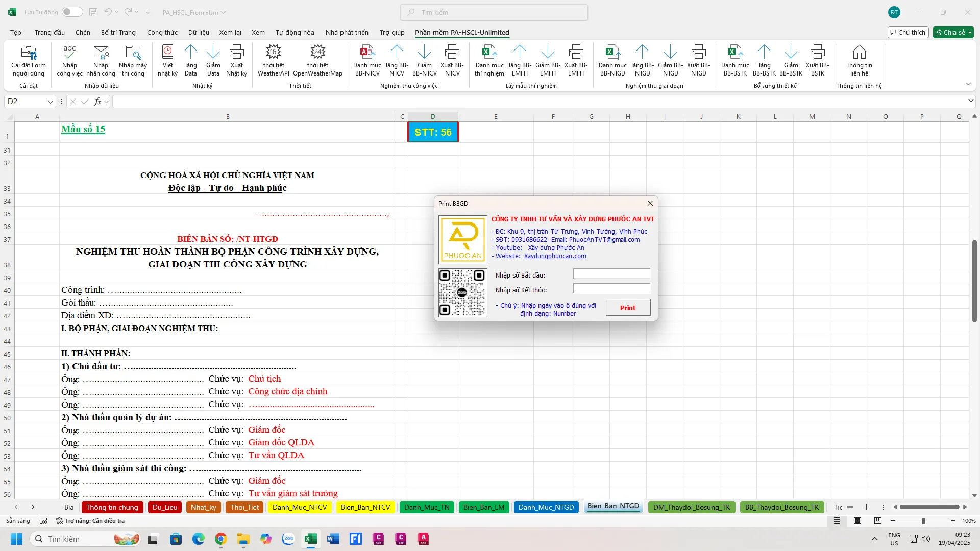980x551 pixels.
Task: Open Customize Quick Access Toolbar dropdown
Action: pos(148,12)
